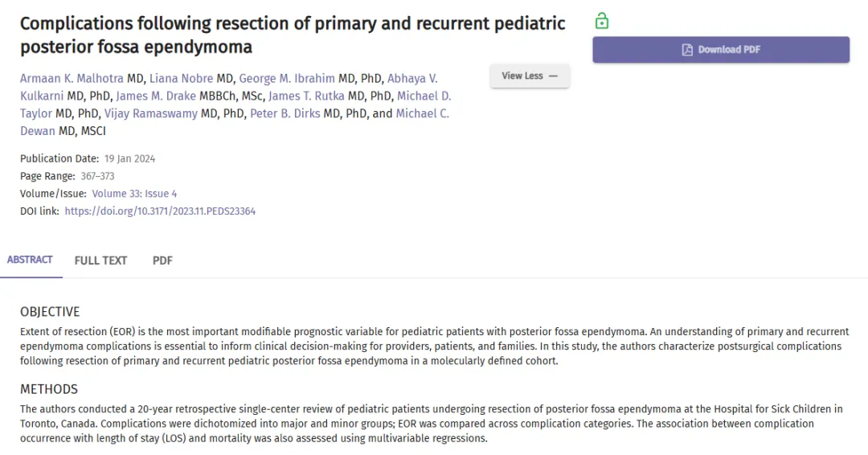Follow the DOI link to the article
The image size is (868, 455).
coord(160,211)
